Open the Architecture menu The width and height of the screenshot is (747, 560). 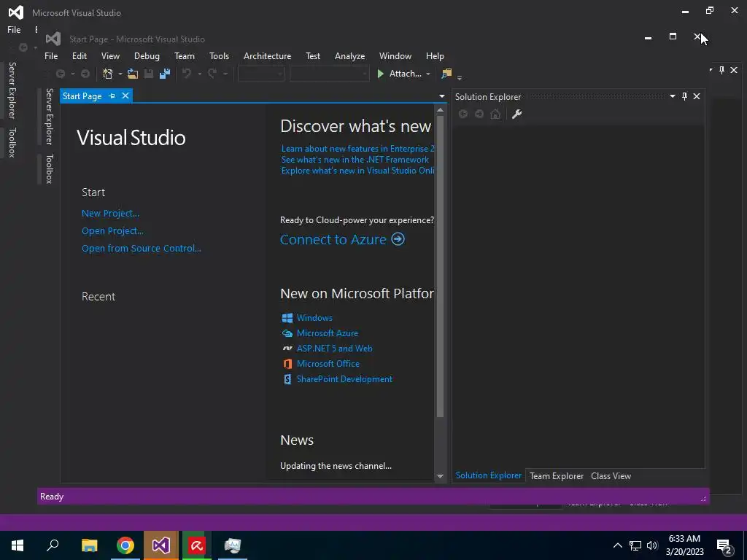click(x=267, y=56)
